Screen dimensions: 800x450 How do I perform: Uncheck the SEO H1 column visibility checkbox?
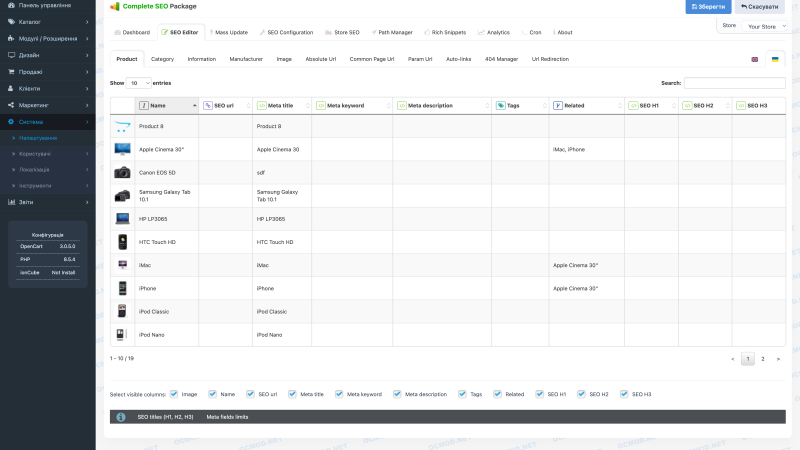[539, 394]
